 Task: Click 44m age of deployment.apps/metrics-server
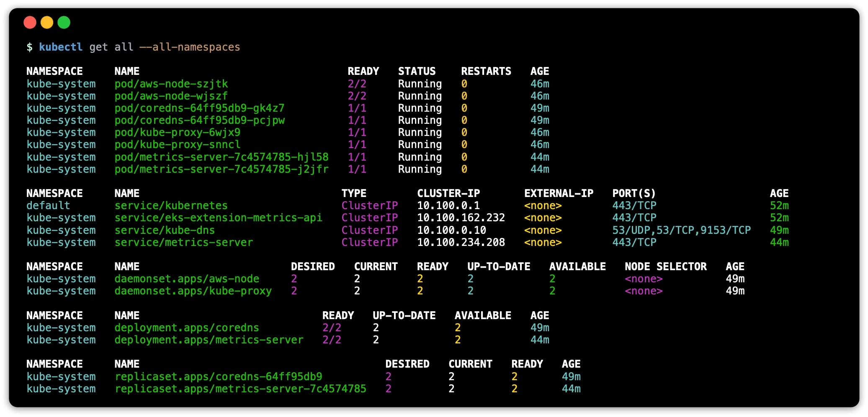click(540, 340)
